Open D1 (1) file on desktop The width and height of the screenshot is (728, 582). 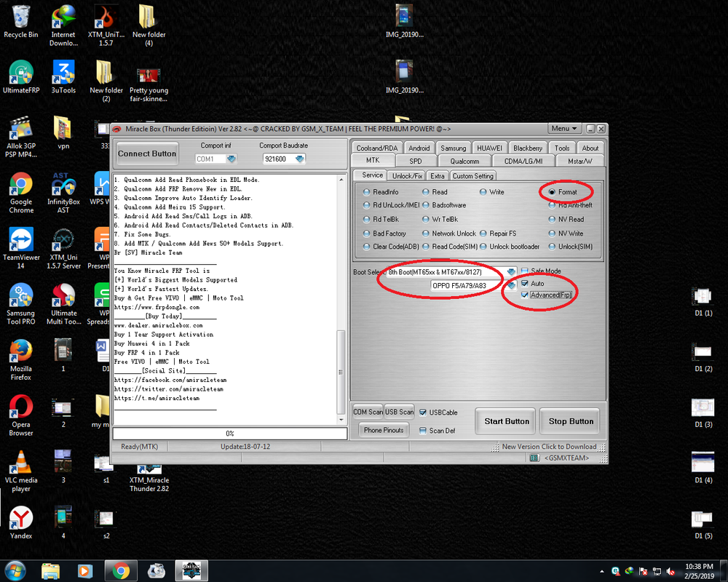pyautogui.click(x=703, y=302)
